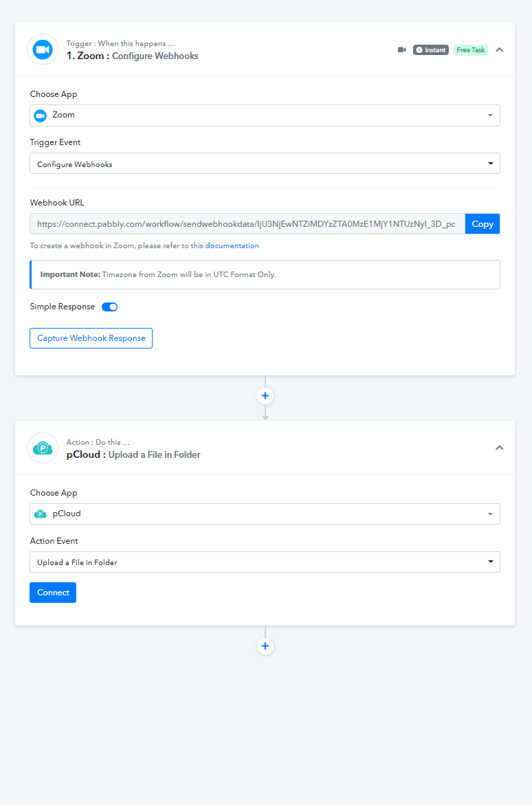The image size is (532, 805).
Task: Click the pCloud app icon in action header
Action: [x=43, y=448]
